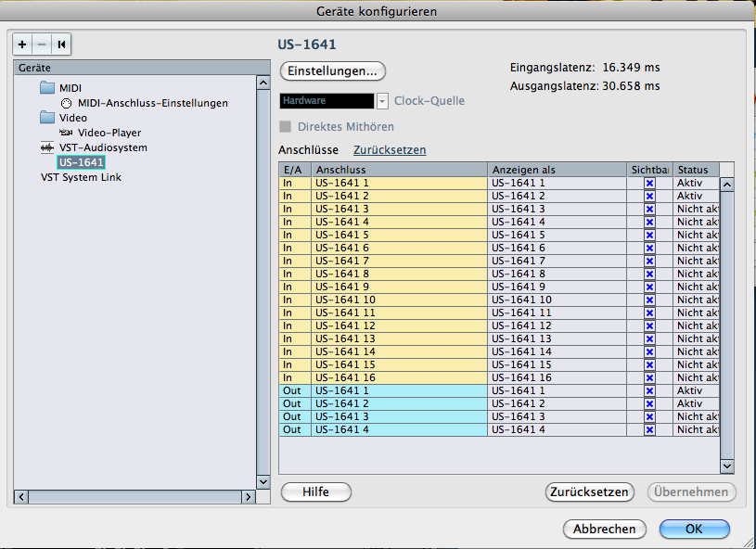Toggle Direktes Mithören checkbox

pos(286,127)
